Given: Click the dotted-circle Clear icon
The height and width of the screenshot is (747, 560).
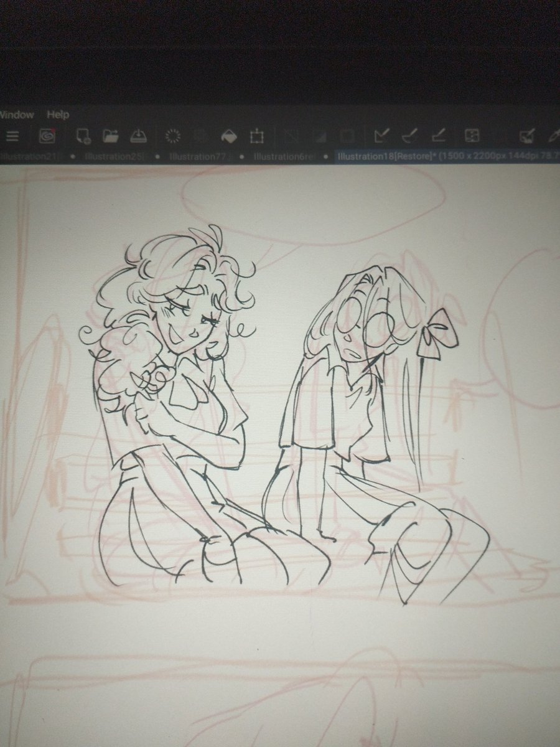Looking at the screenshot, I should (173, 136).
